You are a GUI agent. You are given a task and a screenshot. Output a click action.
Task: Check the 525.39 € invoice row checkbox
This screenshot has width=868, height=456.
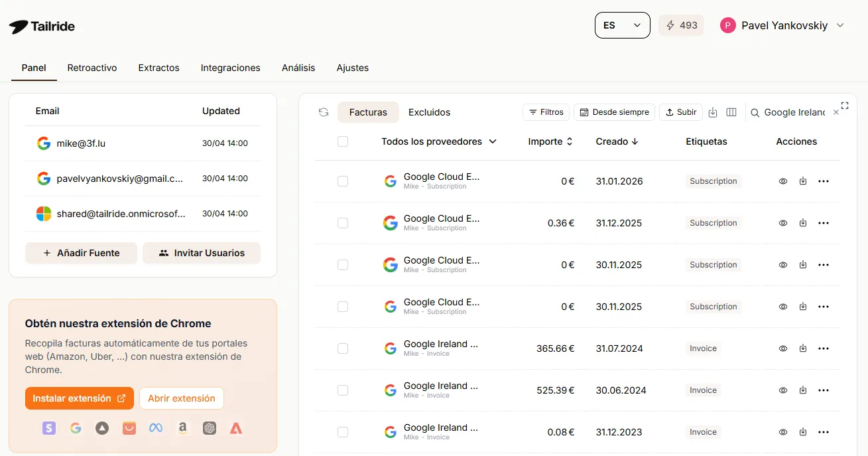click(343, 390)
